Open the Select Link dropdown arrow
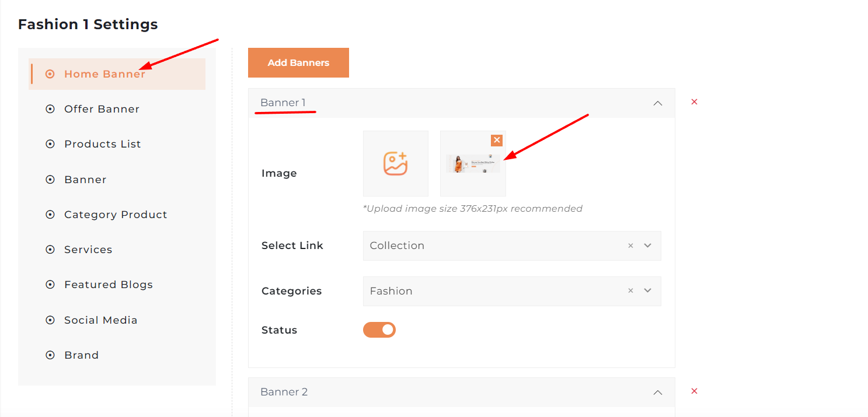The height and width of the screenshot is (417, 868). click(647, 246)
